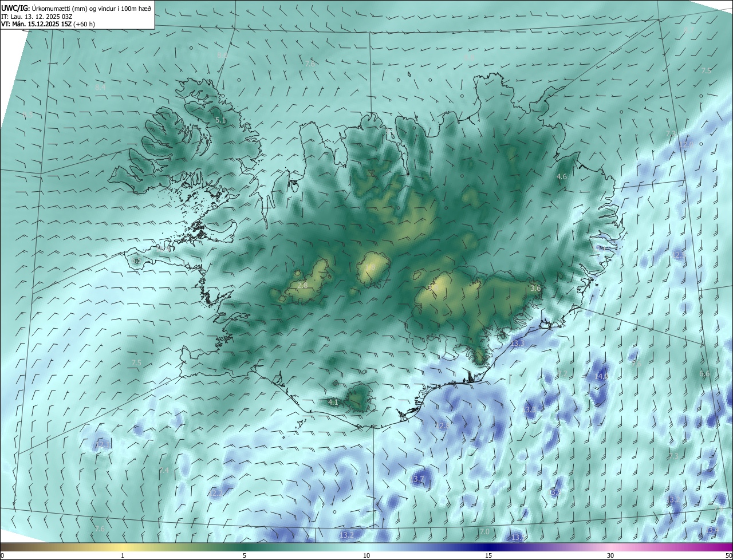The width and height of the screenshot is (733, 560).
Task: Click the 6.6 value near the east edge
Action: pos(704,374)
